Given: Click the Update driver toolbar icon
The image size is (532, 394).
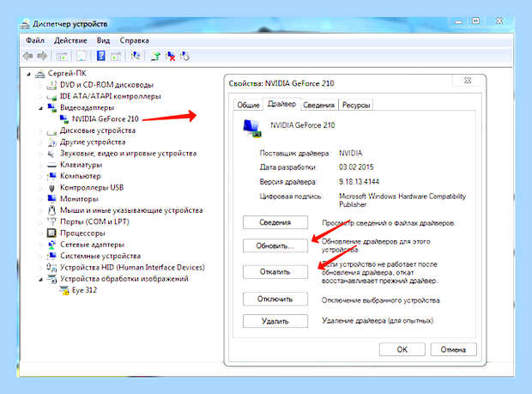Looking at the screenshot, I should [155, 56].
